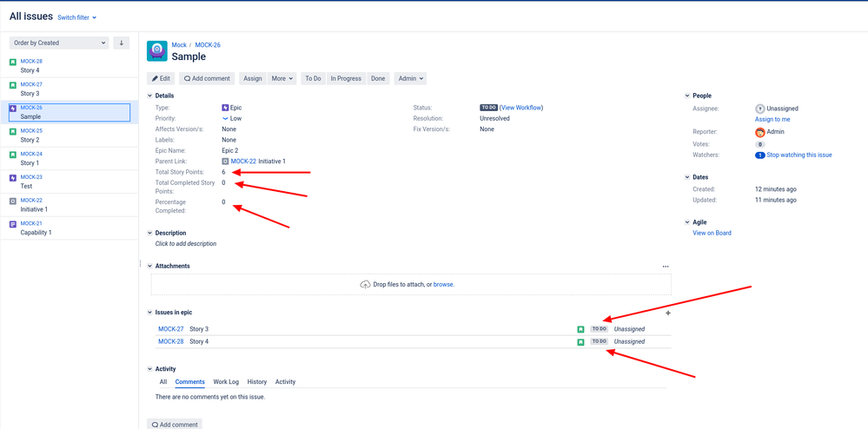Open the Admin dropdown menu
Viewport: 868px width, 429px height.
tap(410, 79)
